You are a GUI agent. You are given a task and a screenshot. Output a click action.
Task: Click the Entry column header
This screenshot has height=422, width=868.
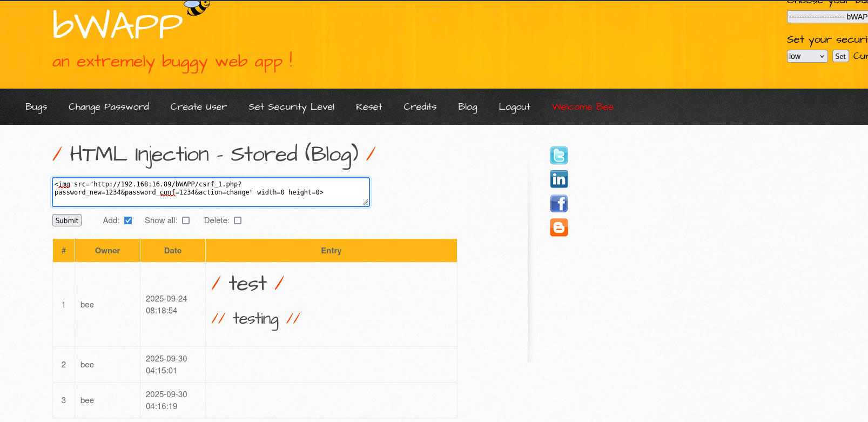331,251
